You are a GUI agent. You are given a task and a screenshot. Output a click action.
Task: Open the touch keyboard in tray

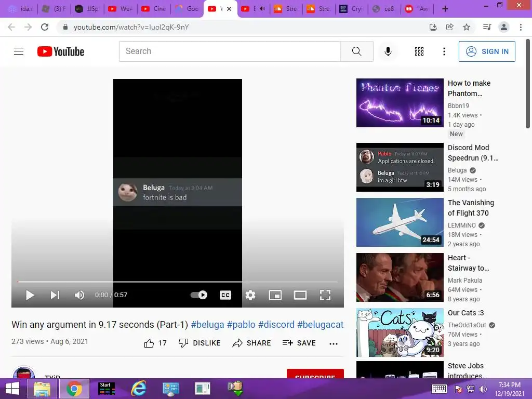pyautogui.click(x=439, y=389)
